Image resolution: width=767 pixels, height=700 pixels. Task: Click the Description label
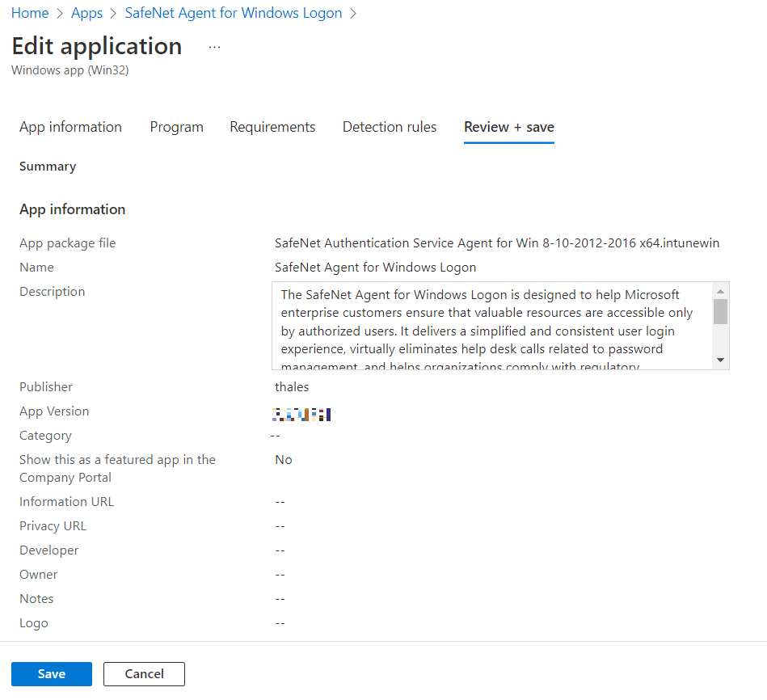coord(53,292)
